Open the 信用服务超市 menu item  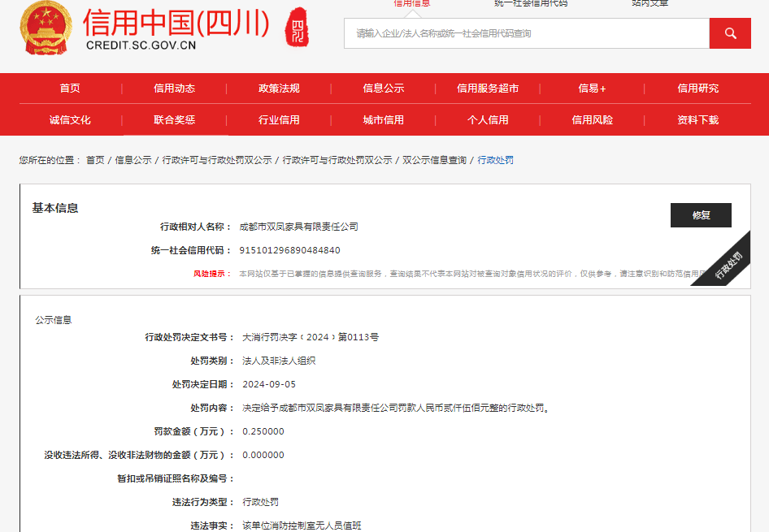tap(488, 89)
